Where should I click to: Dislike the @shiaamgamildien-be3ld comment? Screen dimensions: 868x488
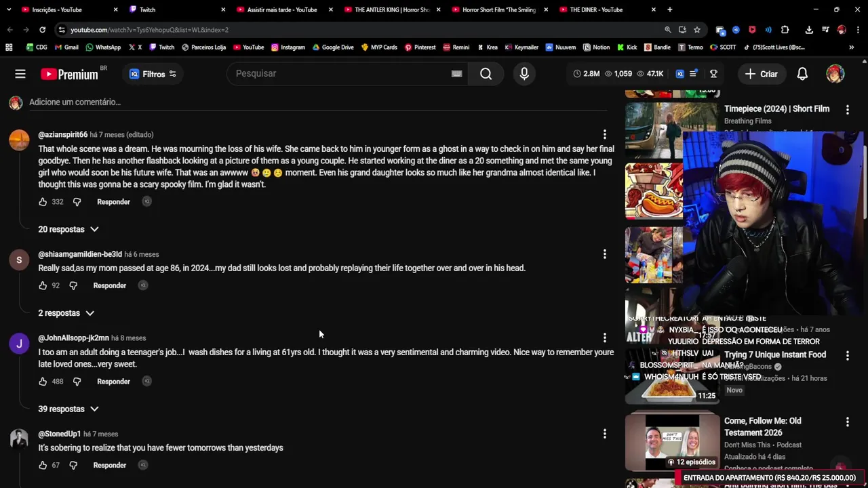click(x=73, y=285)
